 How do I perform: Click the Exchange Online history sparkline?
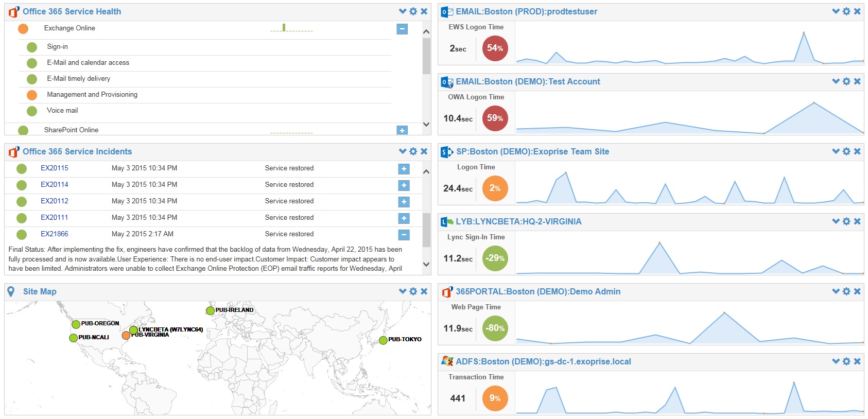tap(291, 28)
